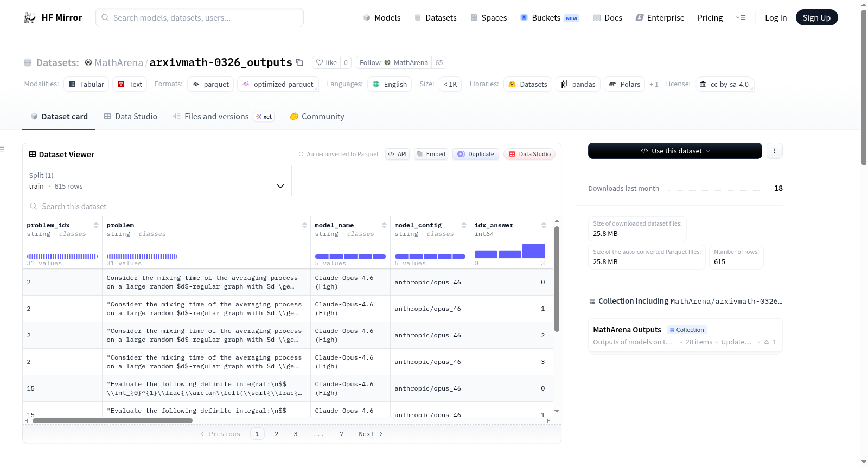This screenshot has width=868, height=467.
Task: Show the +1 additional libraries
Action: [654, 84]
